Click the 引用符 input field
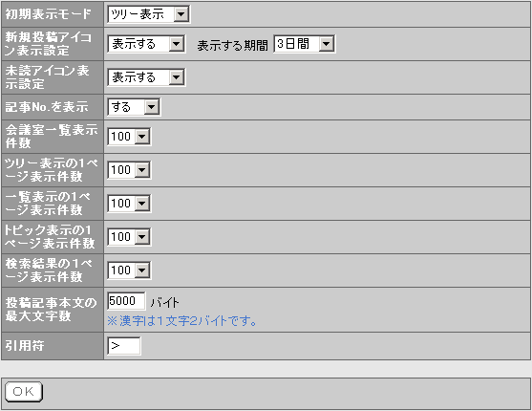 point(124,346)
